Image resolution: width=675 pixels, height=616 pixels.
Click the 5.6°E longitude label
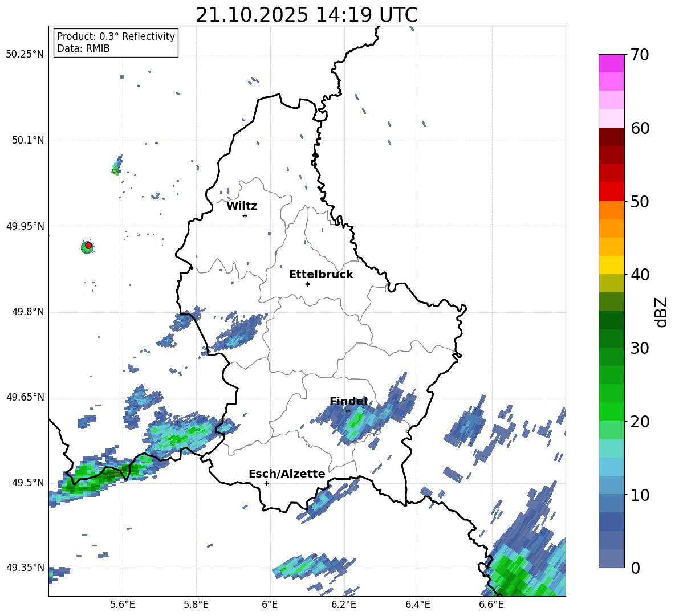pyautogui.click(x=123, y=605)
